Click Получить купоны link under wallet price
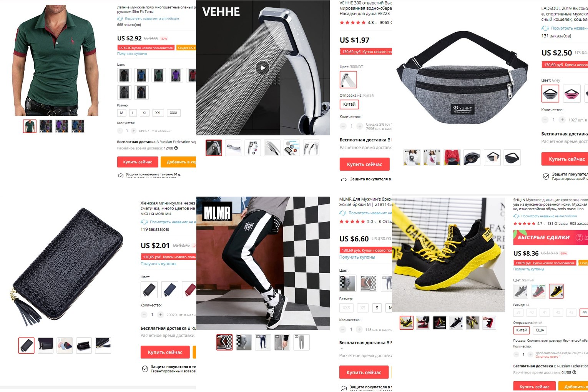Screen dimensions: 588x392 coord(158,264)
